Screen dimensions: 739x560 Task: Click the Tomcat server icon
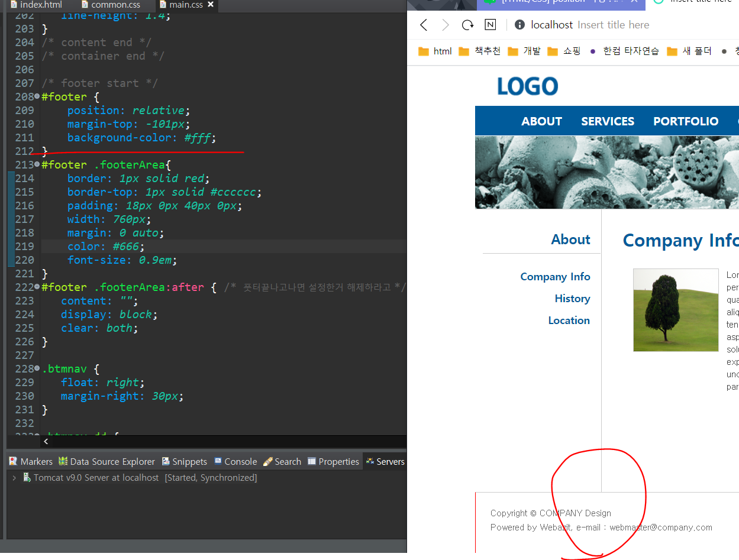(27, 477)
